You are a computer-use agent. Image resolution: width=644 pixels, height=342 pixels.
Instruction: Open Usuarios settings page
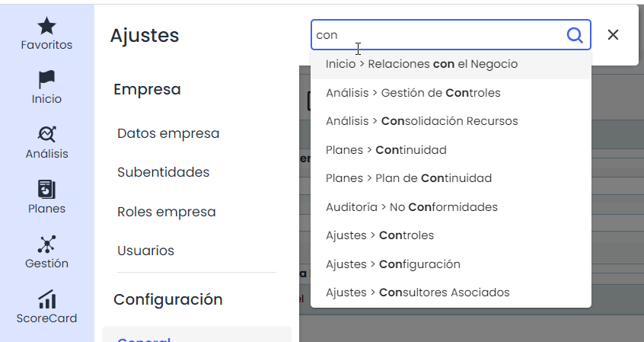145,251
